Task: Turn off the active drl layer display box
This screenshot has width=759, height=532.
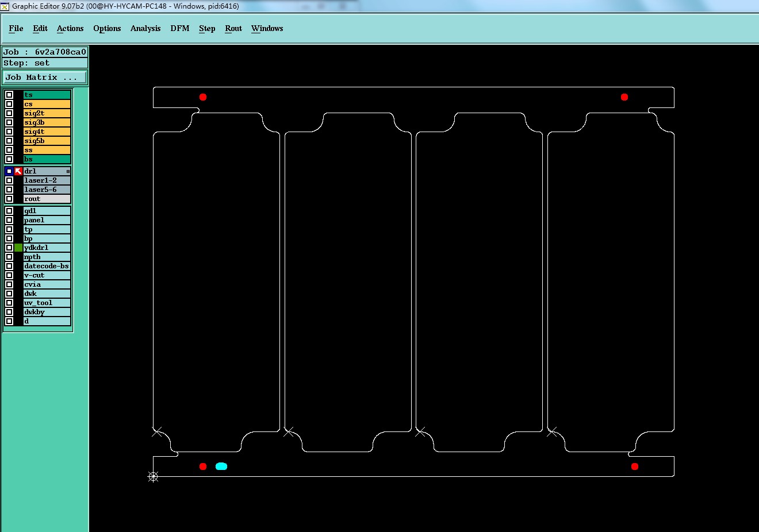Action: click(x=9, y=171)
